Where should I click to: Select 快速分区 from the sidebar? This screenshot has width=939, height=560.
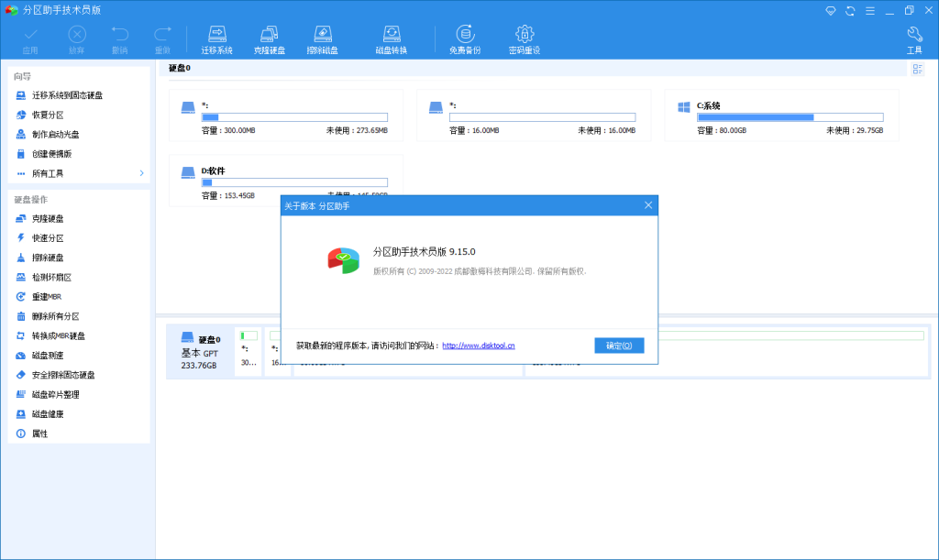tap(45, 237)
